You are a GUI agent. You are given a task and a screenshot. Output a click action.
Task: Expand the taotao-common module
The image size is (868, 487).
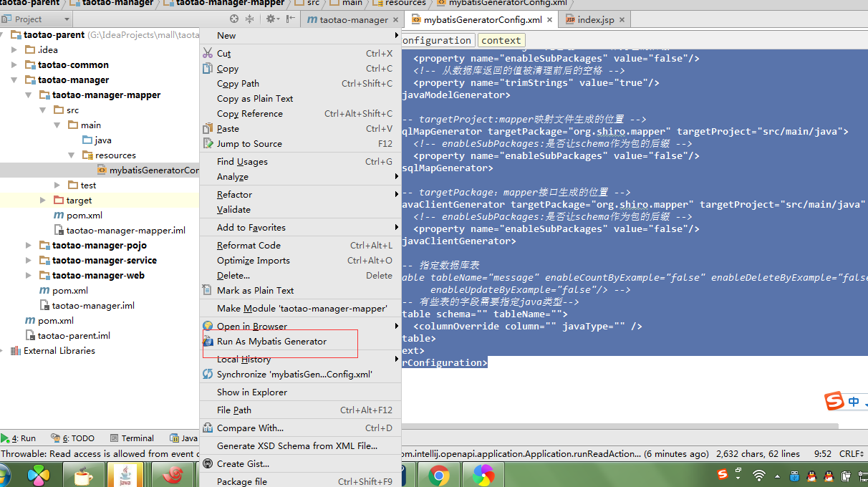coord(14,65)
